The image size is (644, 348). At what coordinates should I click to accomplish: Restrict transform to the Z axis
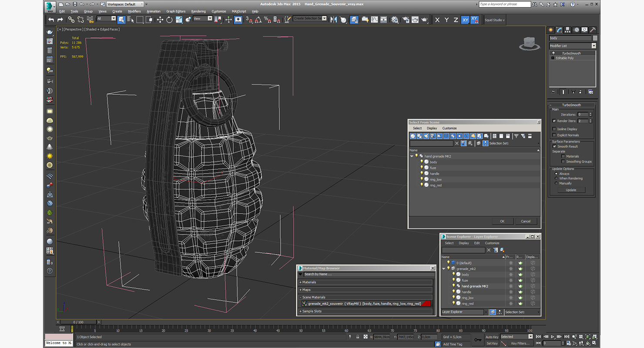pos(456,20)
